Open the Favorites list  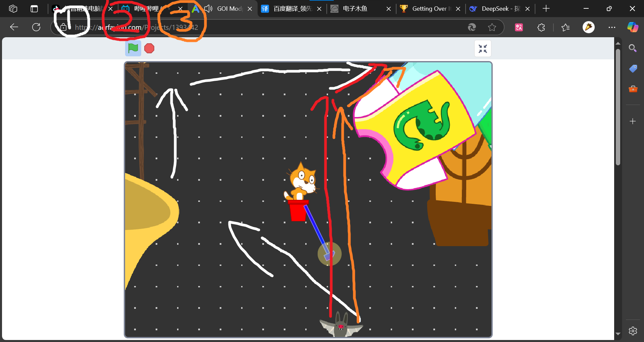click(566, 27)
